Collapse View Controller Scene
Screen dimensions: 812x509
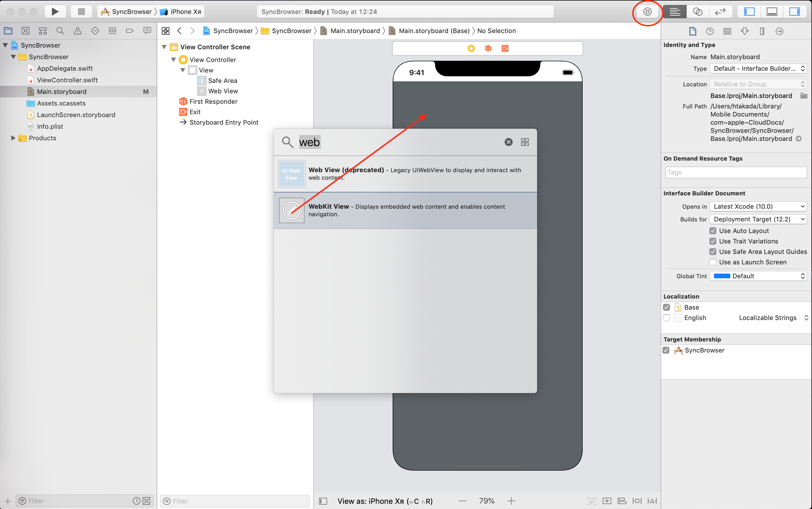[164, 47]
